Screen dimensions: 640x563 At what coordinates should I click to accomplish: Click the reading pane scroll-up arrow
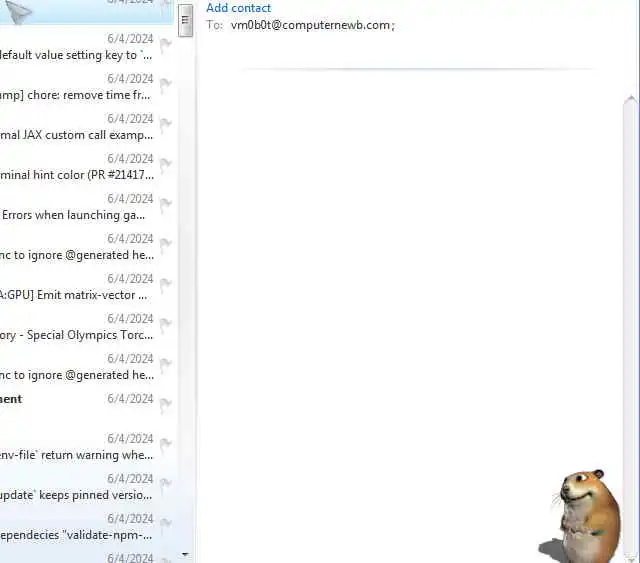(631, 100)
